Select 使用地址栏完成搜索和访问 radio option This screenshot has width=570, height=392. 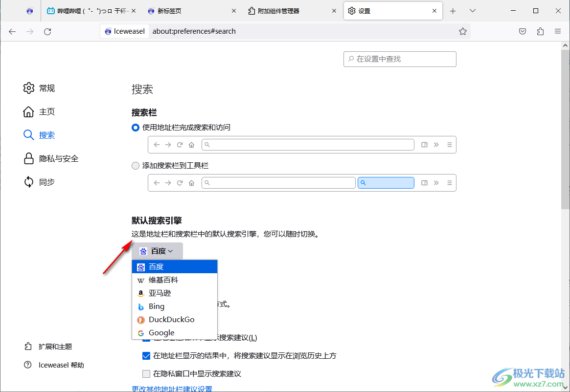(x=135, y=128)
